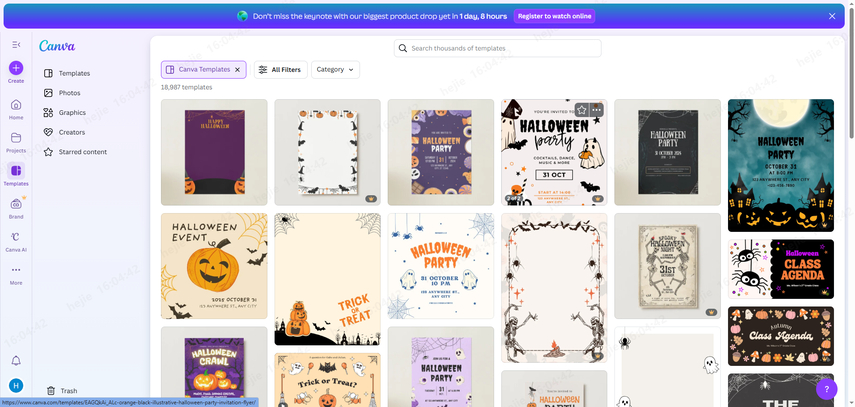Screen dimensions: 855x407
Task: Open the Halloween Event pumpkin template
Action: [214, 266]
